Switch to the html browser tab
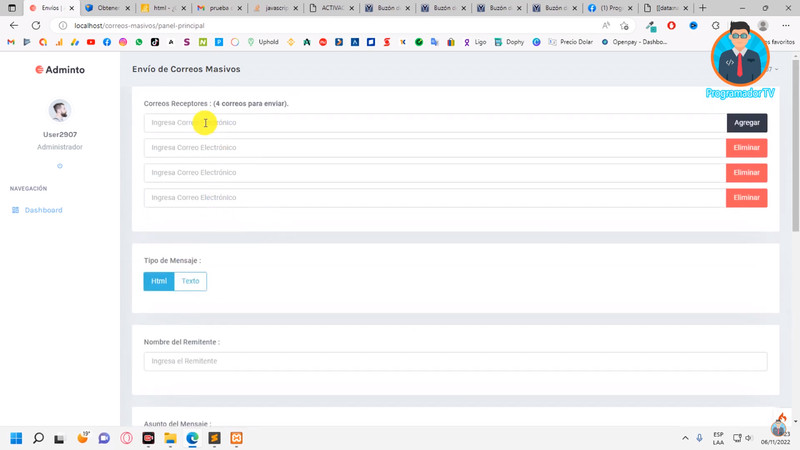 click(163, 8)
